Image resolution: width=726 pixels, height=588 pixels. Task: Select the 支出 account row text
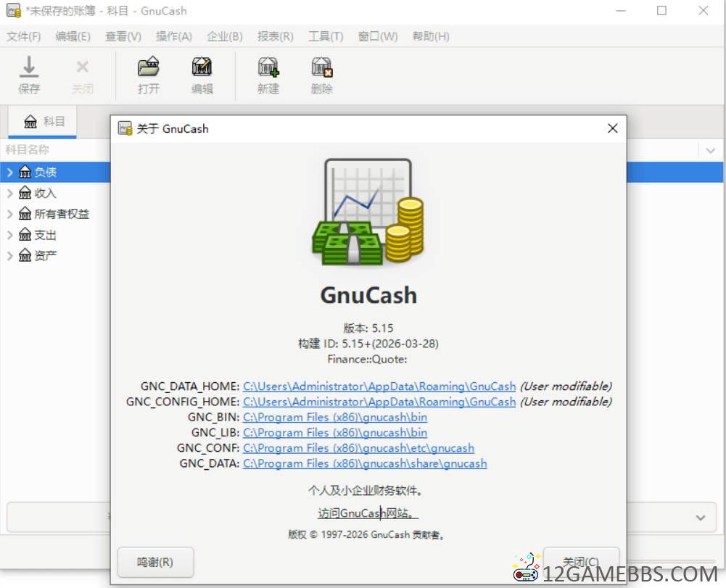pyautogui.click(x=46, y=235)
